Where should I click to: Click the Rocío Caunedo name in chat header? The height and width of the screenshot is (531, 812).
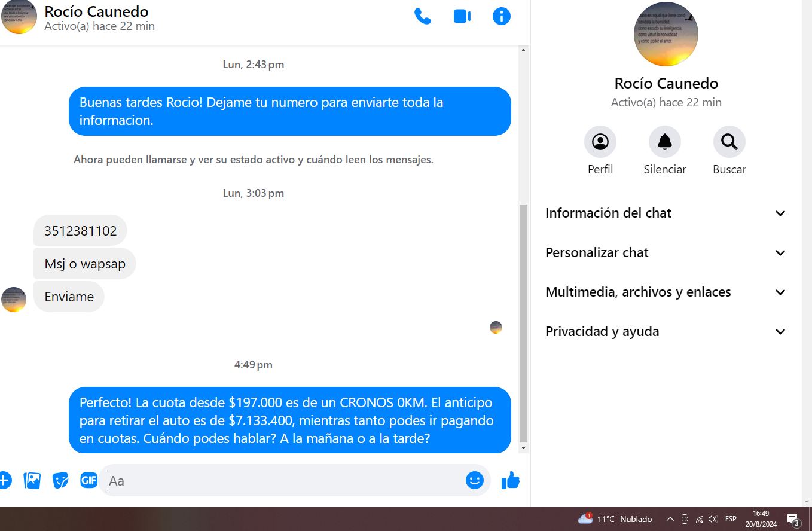point(96,11)
